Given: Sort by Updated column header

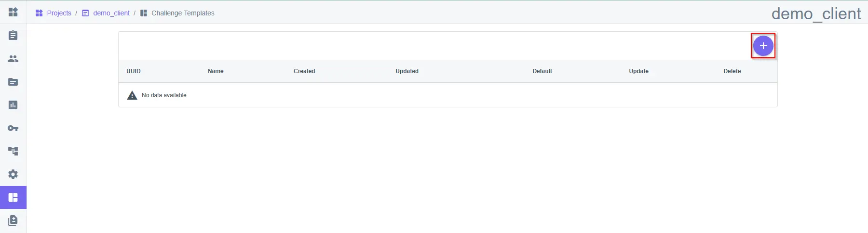Looking at the screenshot, I should coord(407,71).
